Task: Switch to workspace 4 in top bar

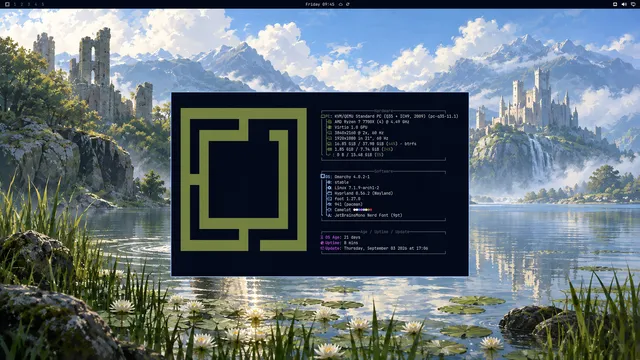Action: (x=36, y=4)
